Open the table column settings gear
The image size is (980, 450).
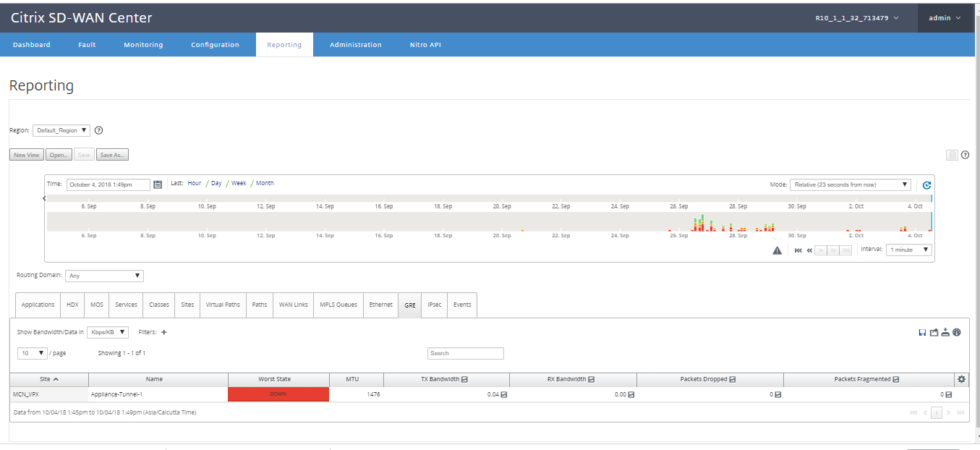coord(961,379)
